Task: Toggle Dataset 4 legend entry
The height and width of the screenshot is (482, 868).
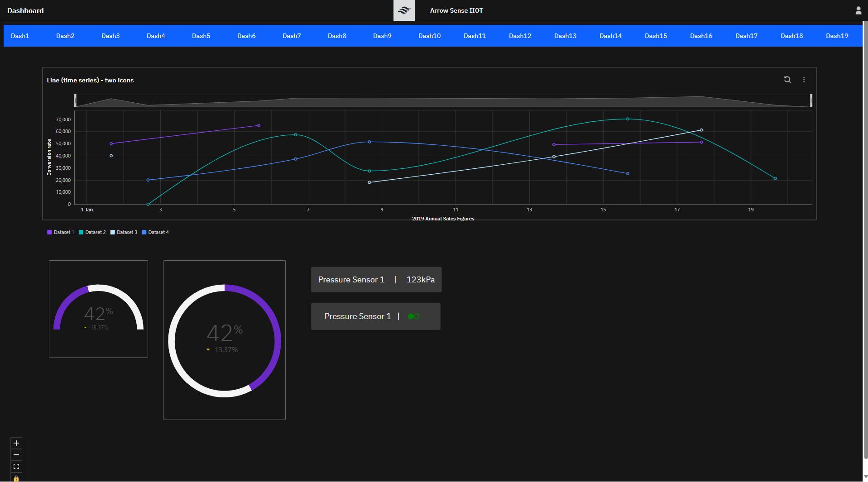Action: tap(155, 232)
